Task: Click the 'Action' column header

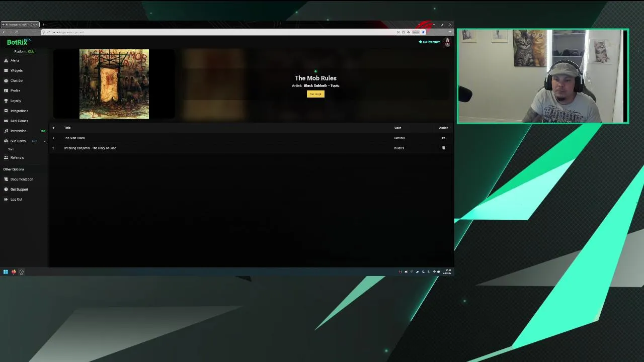Action: click(443, 128)
